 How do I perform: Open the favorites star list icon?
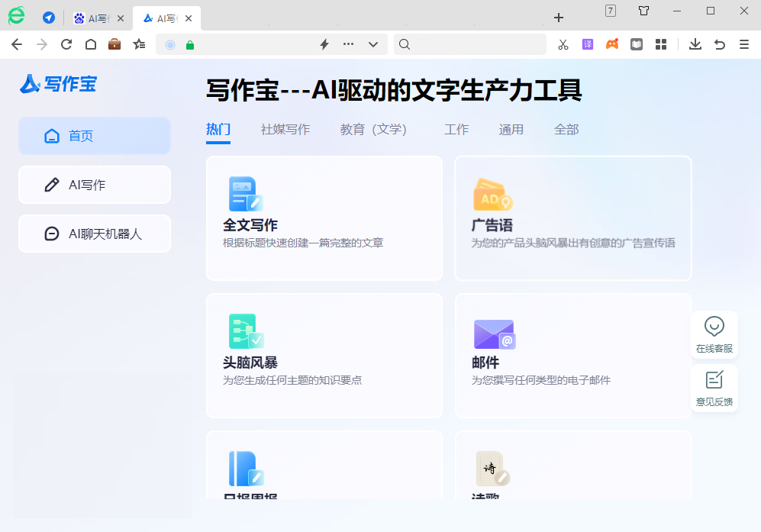click(x=139, y=45)
